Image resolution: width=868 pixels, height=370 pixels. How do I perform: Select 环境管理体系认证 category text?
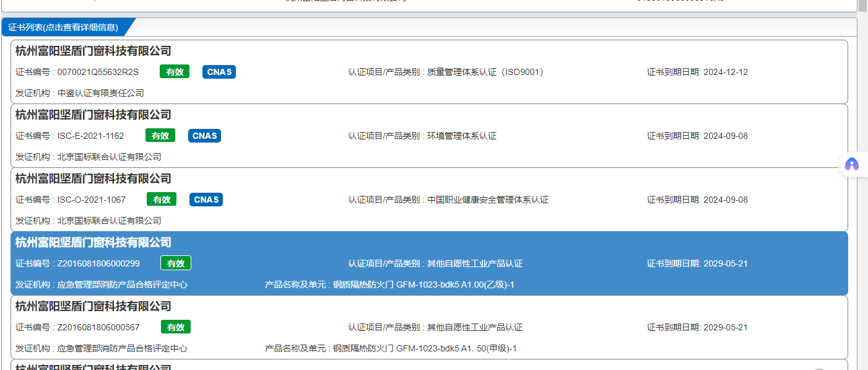(462, 136)
